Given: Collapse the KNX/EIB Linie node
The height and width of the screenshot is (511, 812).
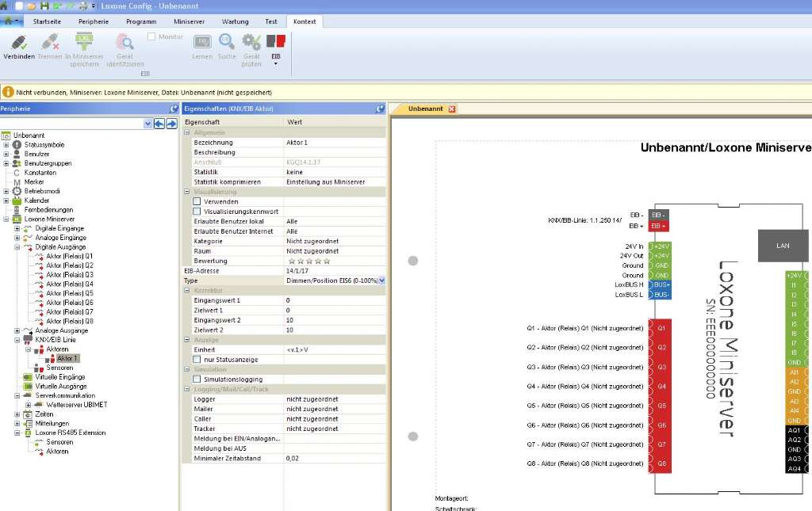Looking at the screenshot, I should pos(17,340).
